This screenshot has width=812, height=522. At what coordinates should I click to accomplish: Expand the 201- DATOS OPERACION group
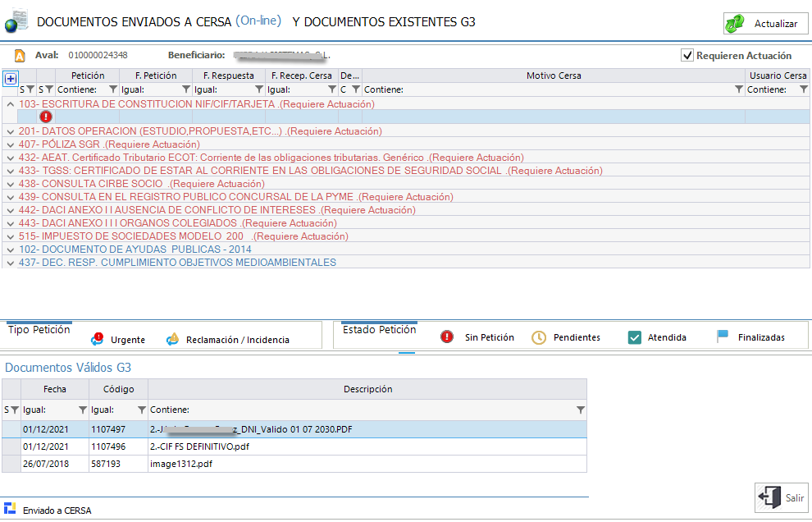(10, 131)
